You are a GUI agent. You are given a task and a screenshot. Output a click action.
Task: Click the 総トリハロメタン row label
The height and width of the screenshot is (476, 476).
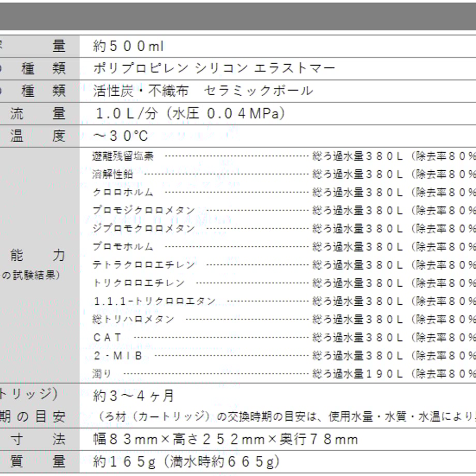coord(133,319)
